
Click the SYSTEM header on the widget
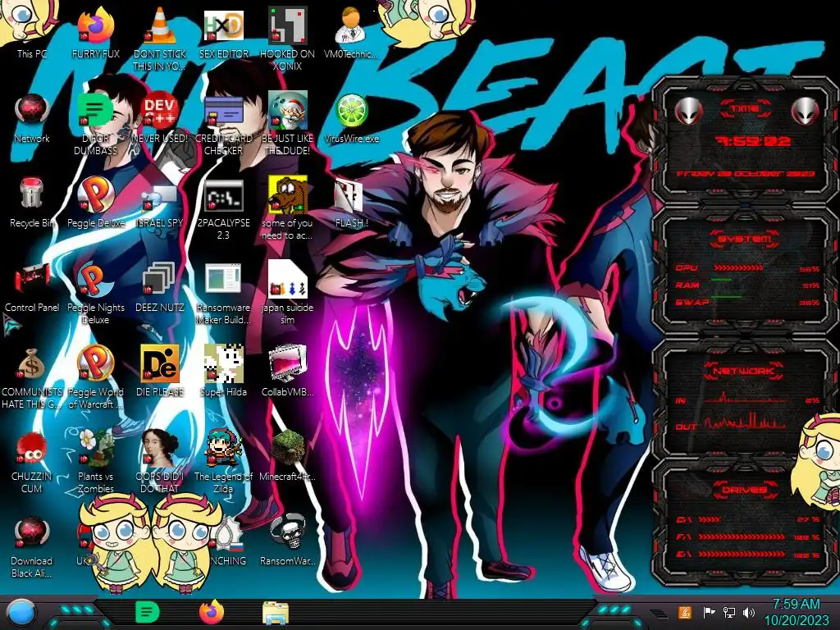745,239
